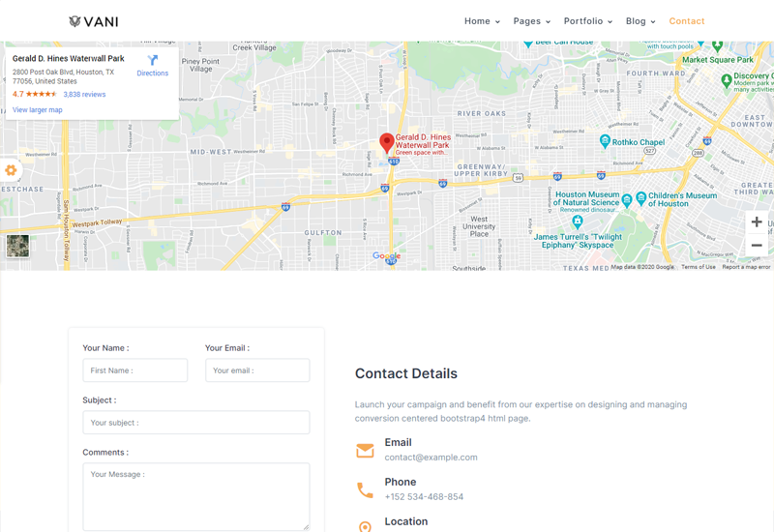The height and width of the screenshot is (532, 774).
Task: Focus the Your Message textarea
Action: [196, 496]
